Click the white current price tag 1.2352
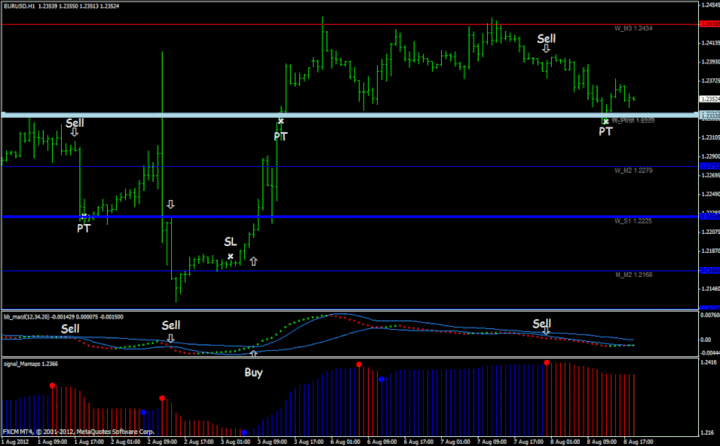Viewport: 720px width, 446px height. pyautogui.click(x=709, y=99)
